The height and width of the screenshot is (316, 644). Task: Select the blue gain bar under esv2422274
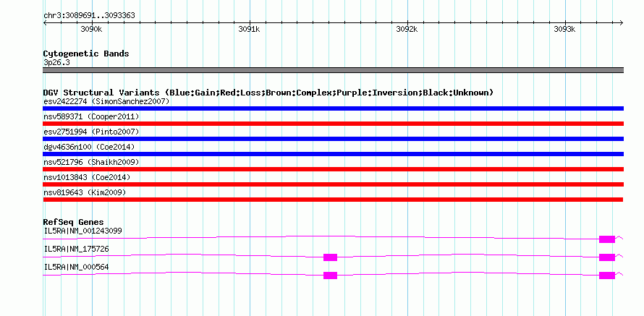(x=333, y=108)
